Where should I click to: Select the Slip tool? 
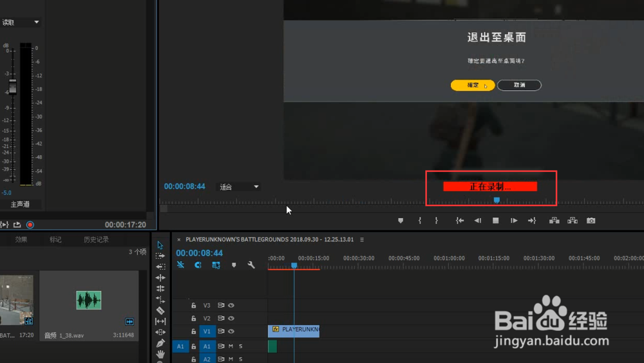[x=160, y=321]
